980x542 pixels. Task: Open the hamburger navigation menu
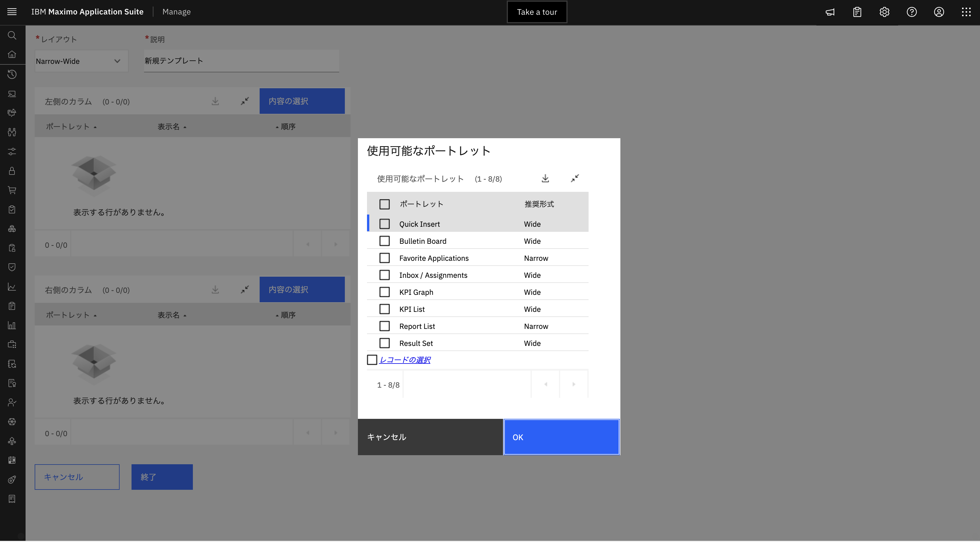click(12, 12)
